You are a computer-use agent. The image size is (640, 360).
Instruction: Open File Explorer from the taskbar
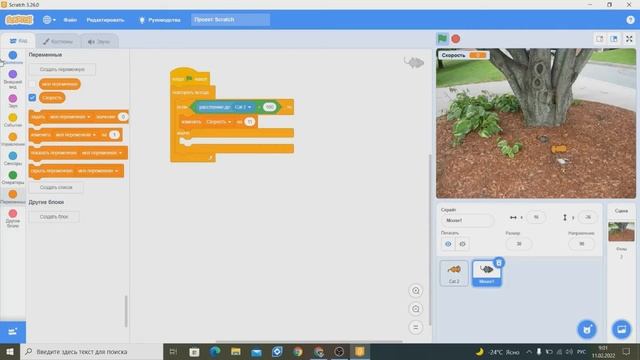(236, 351)
